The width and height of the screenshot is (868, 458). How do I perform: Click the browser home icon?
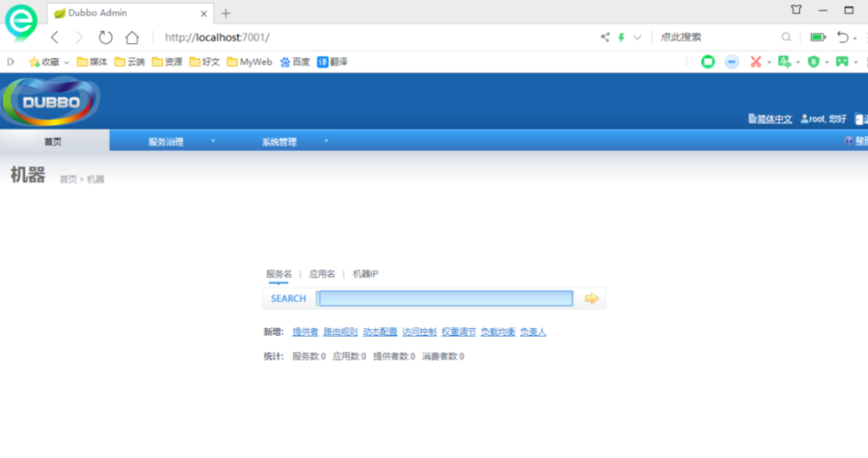(x=131, y=37)
